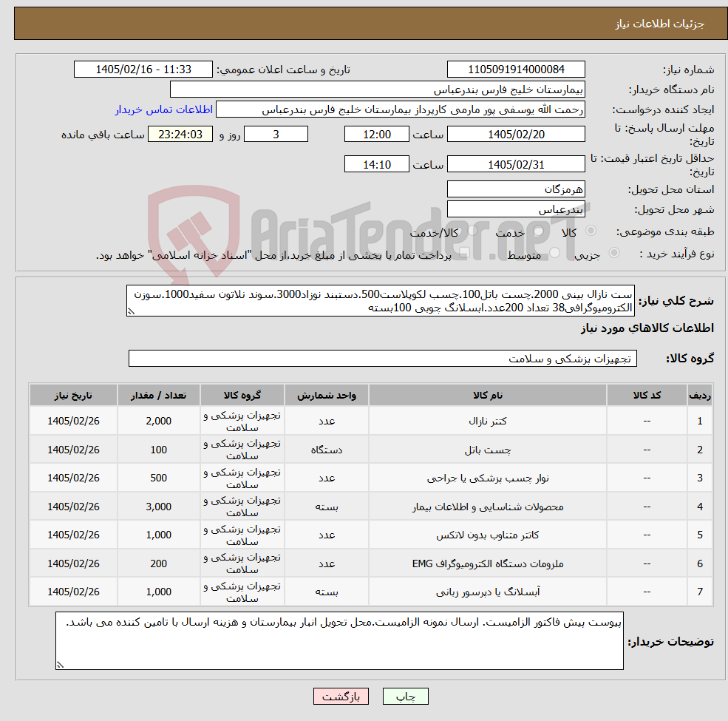
Task: Click item محصولات شناسایی و اطلاعات بیمار
Action: tap(488, 507)
